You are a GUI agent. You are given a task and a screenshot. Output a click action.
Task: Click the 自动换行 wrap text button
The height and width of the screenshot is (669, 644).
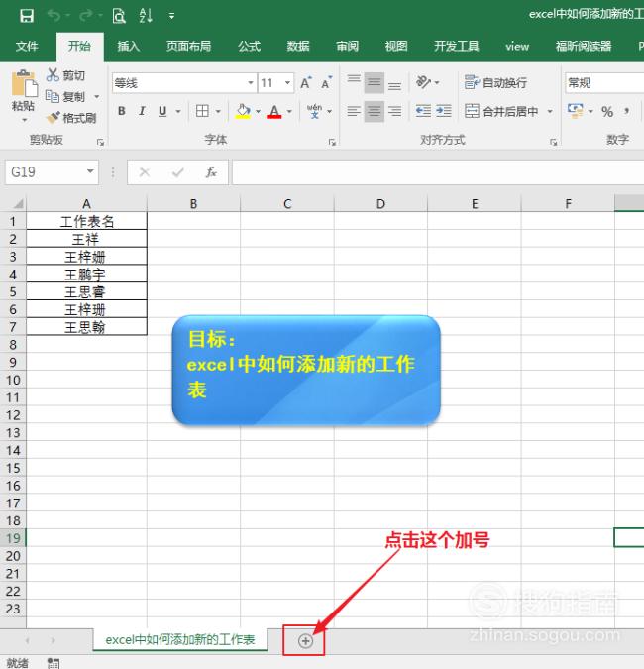[495, 82]
